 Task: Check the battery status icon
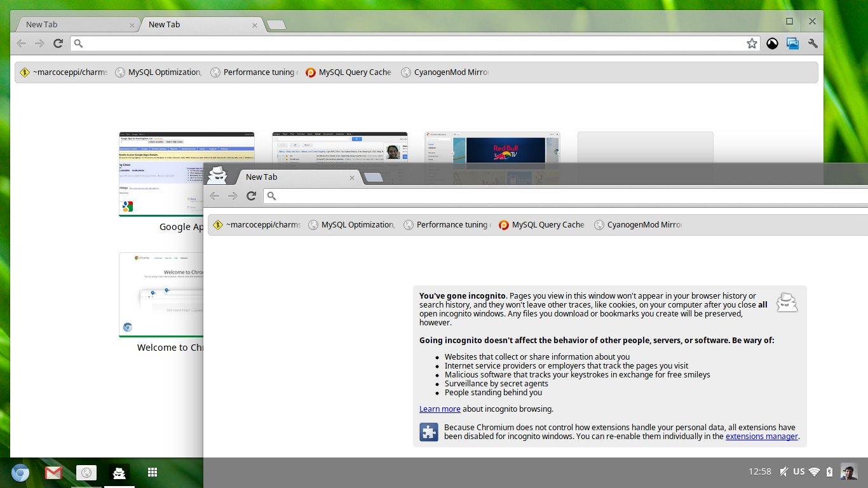point(829,471)
